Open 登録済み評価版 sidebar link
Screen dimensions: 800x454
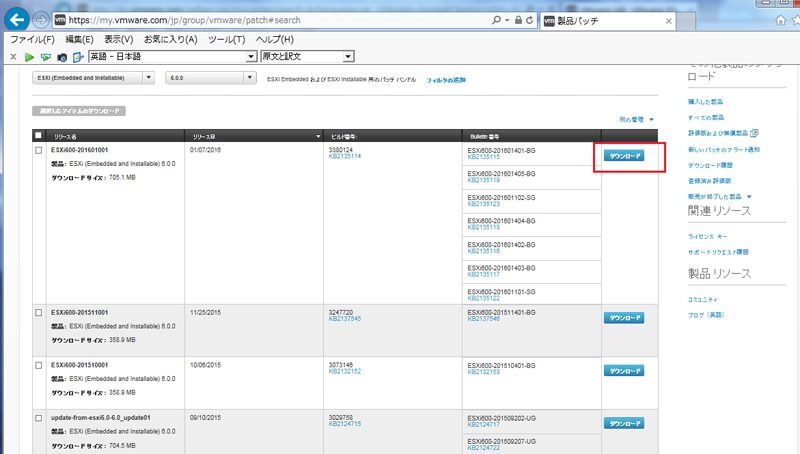(709, 181)
